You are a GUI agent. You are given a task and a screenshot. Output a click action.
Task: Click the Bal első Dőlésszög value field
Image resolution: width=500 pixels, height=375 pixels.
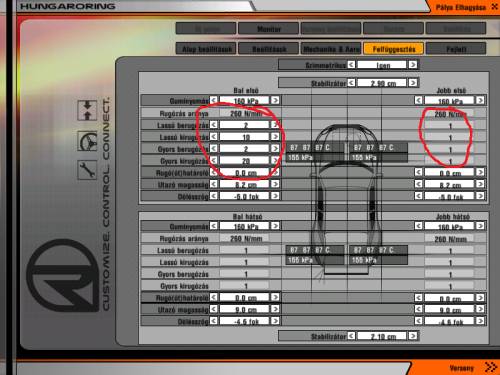(x=244, y=196)
